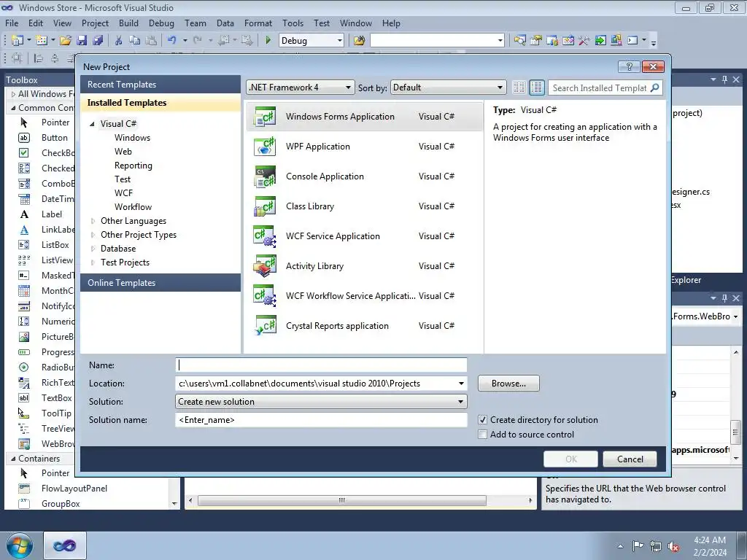The width and height of the screenshot is (747, 560).
Task: Open the Windows Start menu
Action: click(20, 545)
